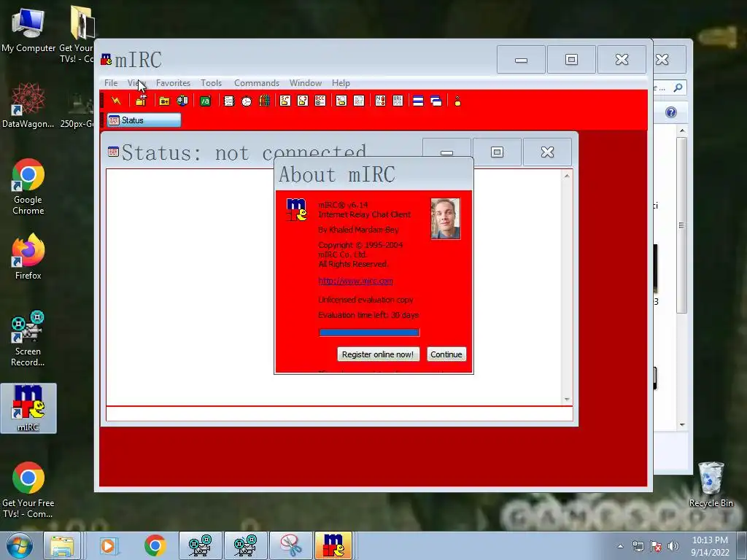Maximize the Status window
This screenshot has width=747, height=560.
click(x=497, y=152)
